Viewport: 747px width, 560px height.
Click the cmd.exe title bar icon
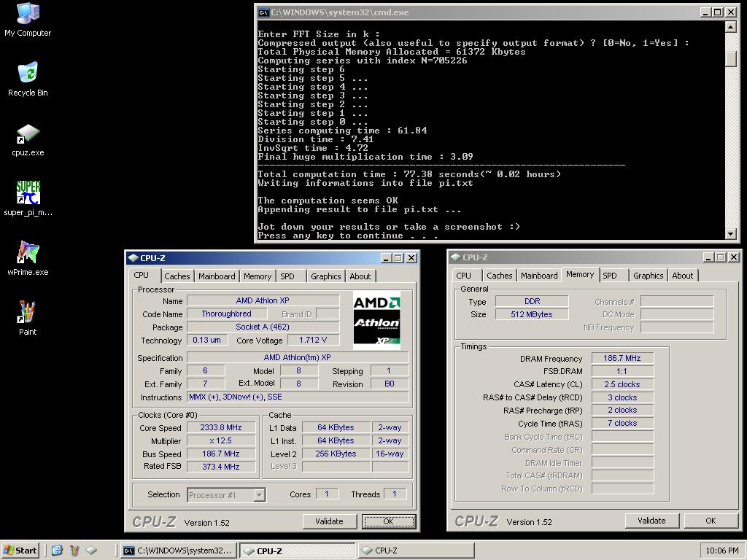coord(263,12)
